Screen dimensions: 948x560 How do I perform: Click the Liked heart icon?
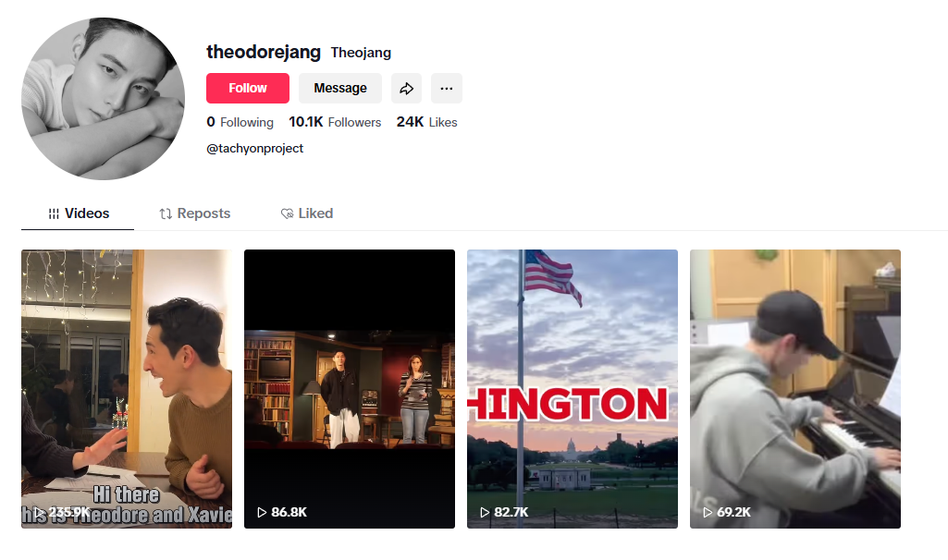point(288,213)
